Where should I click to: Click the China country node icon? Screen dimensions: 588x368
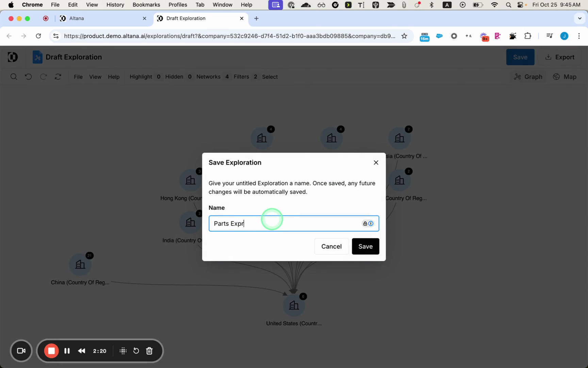80,264
